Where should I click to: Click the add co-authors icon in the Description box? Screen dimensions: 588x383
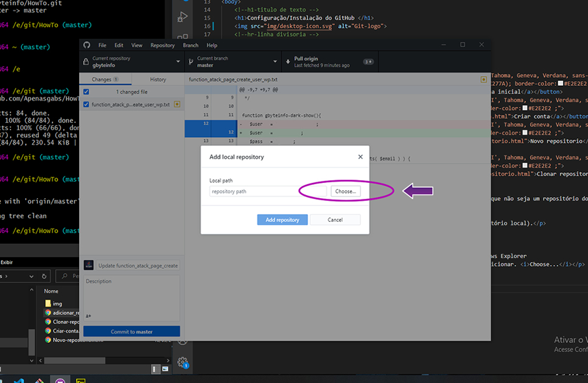(x=88, y=316)
